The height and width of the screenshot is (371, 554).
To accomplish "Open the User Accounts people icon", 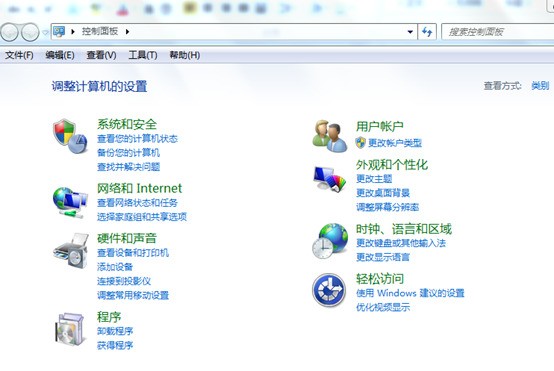I will [x=330, y=136].
